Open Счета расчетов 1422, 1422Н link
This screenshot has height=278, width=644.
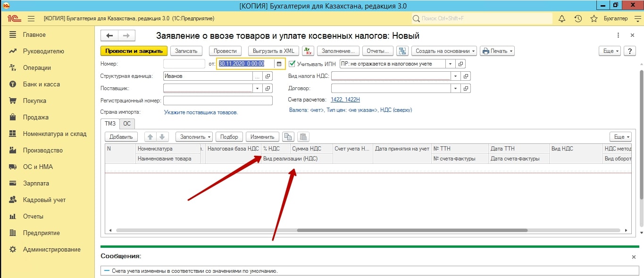click(x=345, y=100)
